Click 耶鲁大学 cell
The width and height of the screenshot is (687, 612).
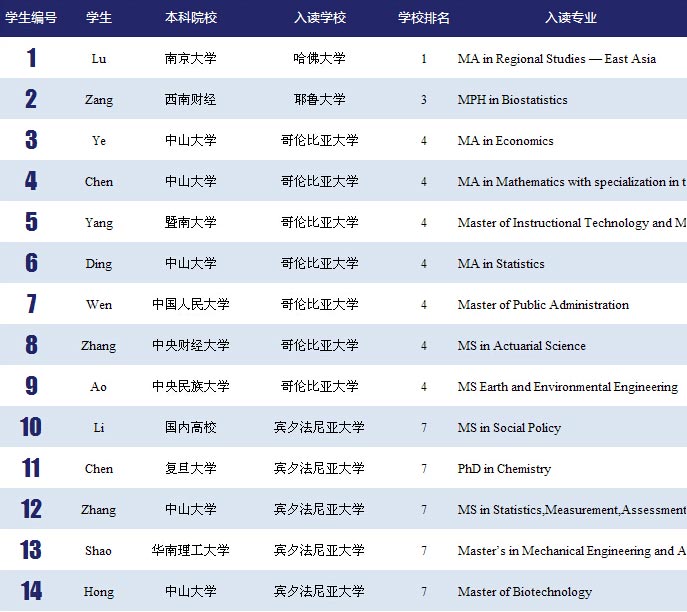[319, 99]
